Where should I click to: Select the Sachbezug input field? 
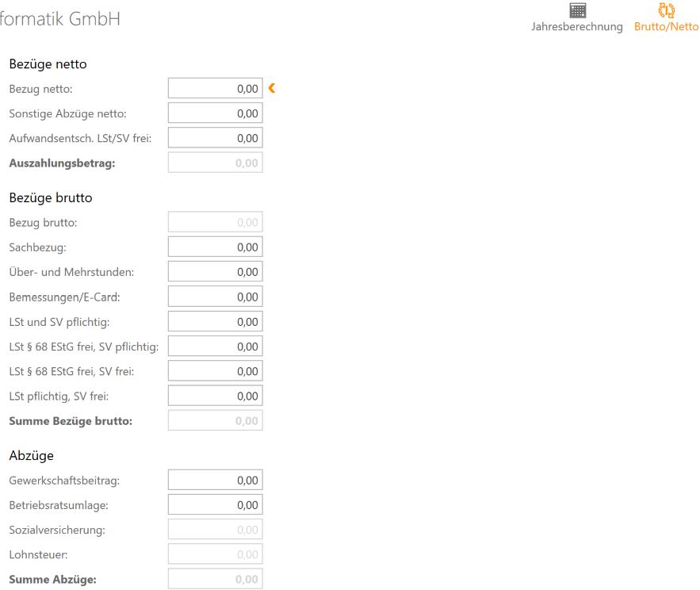(x=215, y=247)
